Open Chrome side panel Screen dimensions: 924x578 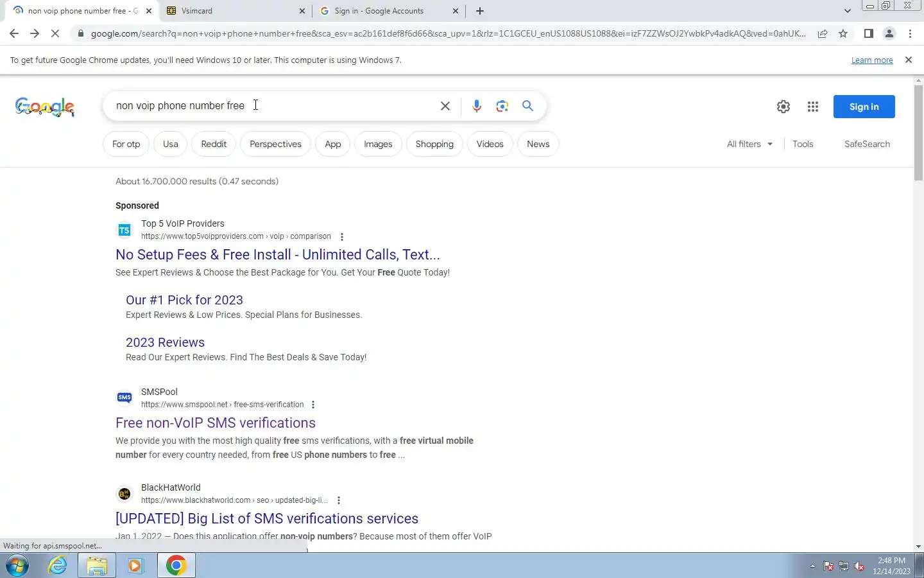click(x=868, y=33)
